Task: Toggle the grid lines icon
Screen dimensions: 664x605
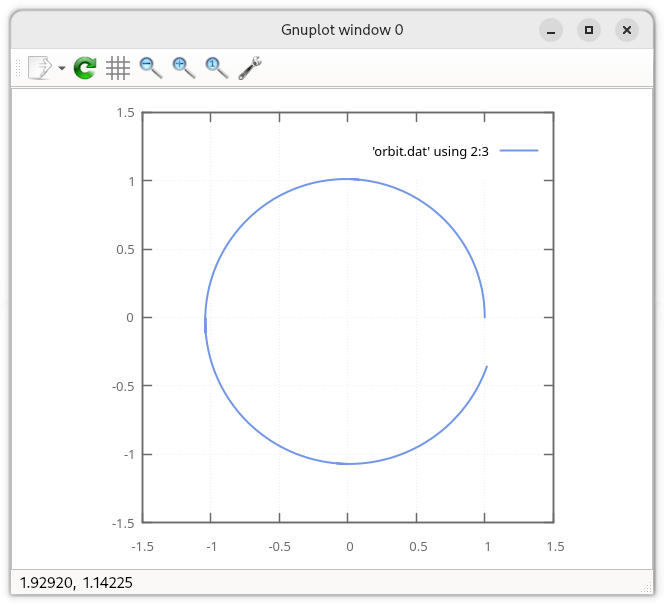Action: (x=118, y=68)
